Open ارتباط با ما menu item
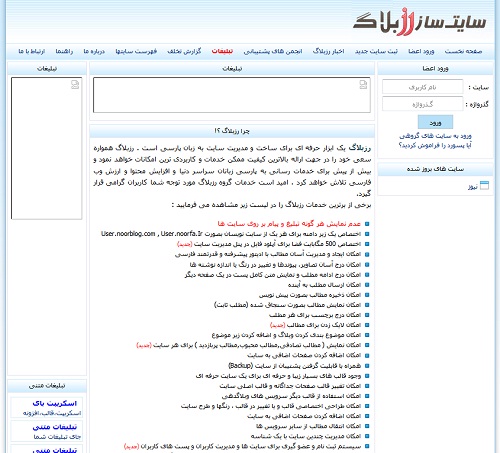This screenshot has width=500, height=453. pyautogui.click(x=32, y=51)
